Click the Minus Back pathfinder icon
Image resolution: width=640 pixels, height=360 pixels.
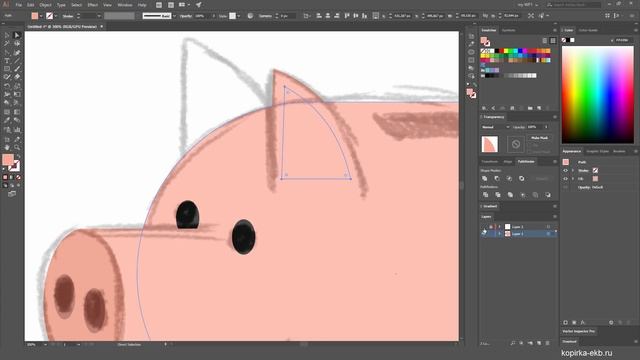click(548, 195)
